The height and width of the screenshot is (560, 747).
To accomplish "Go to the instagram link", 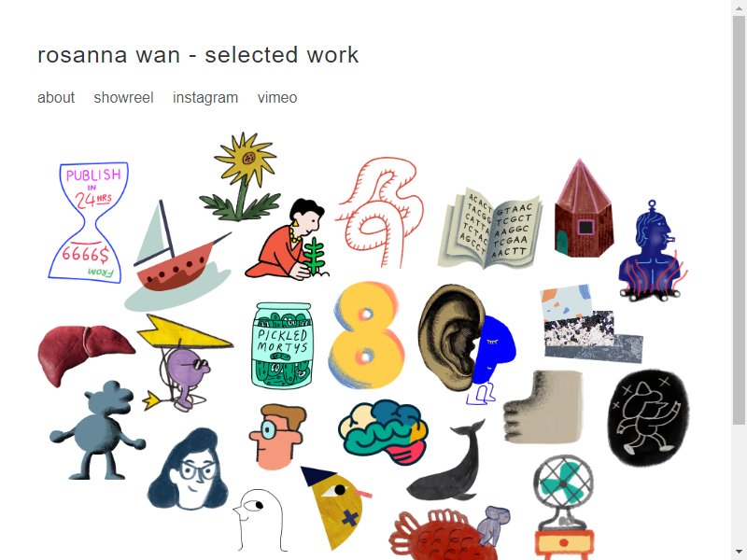I will [x=205, y=98].
